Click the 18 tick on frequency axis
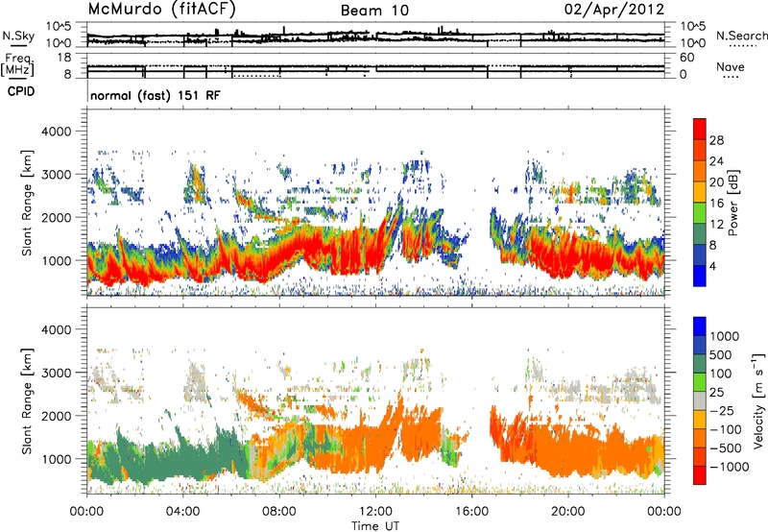Image resolution: width=768 pixels, height=532 pixels. pyautogui.click(x=63, y=58)
